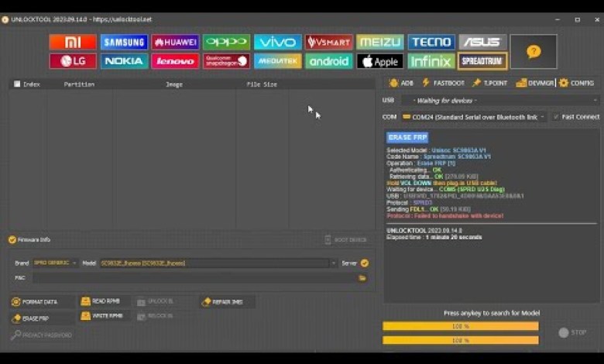Click the upper 100% progress bar

[461, 326]
